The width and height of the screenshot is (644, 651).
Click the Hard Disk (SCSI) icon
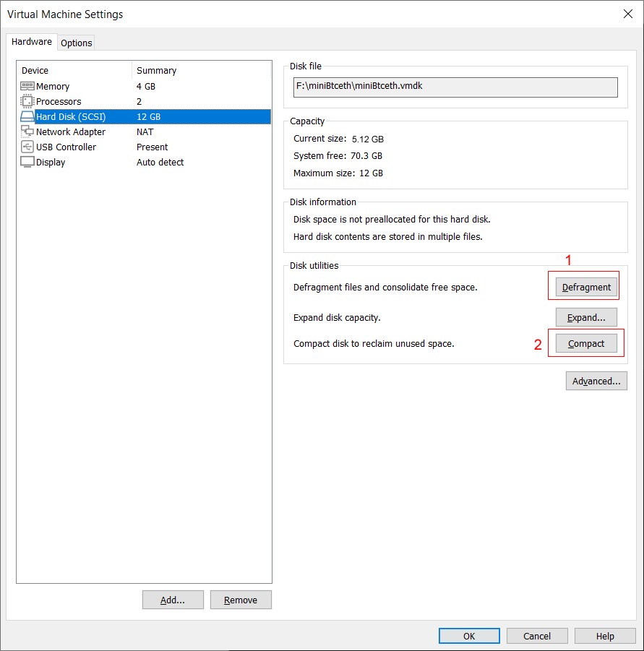point(27,116)
